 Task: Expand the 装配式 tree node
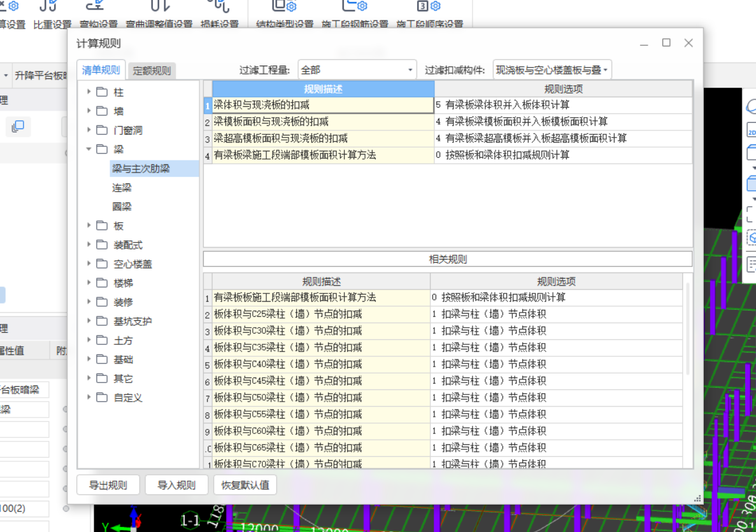point(89,244)
